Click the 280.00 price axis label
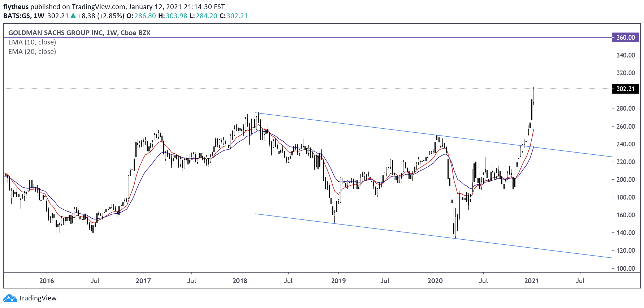The height and width of the screenshot is (308, 644). point(626,108)
